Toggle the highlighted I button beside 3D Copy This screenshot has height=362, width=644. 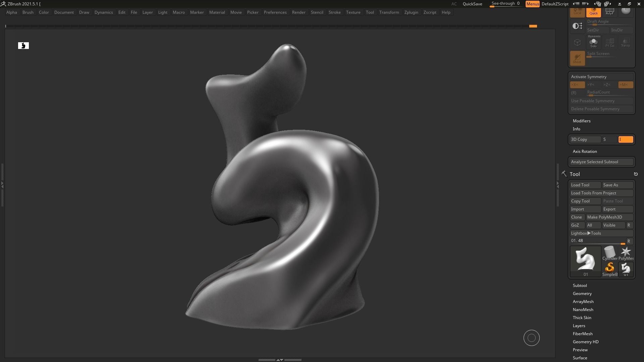point(626,139)
